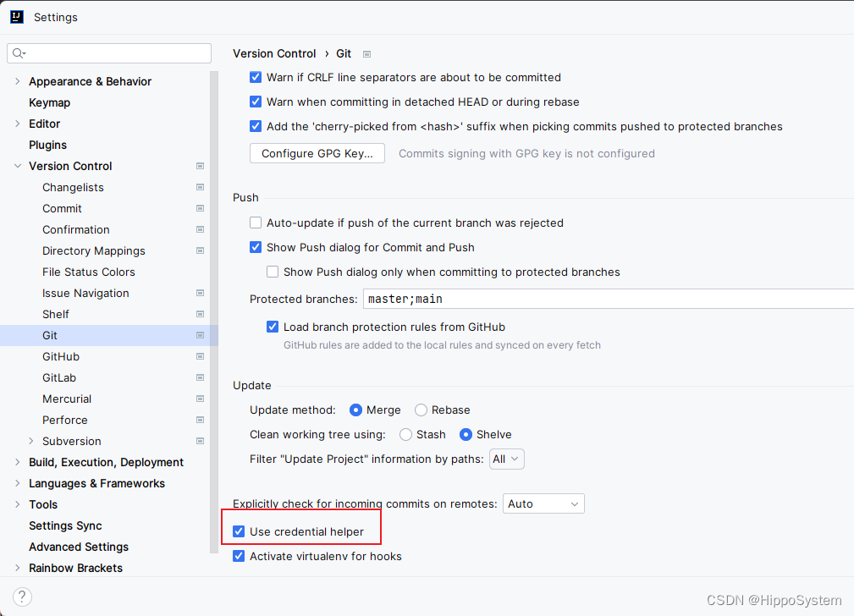Image resolution: width=854 pixels, height=616 pixels.
Task: Expand the Rainbow Brackets section
Action: point(18,568)
